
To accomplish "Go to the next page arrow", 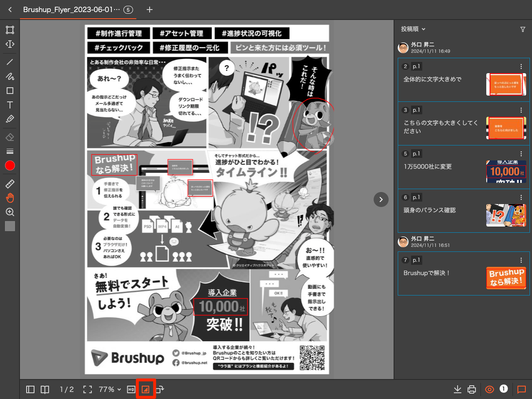I will pyautogui.click(x=381, y=199).
